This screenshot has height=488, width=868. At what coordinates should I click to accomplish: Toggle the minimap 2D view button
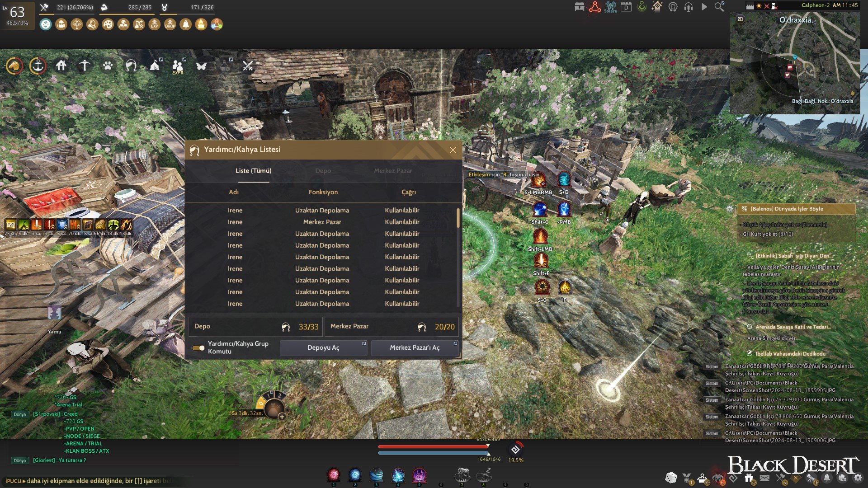tap(740, 19)
